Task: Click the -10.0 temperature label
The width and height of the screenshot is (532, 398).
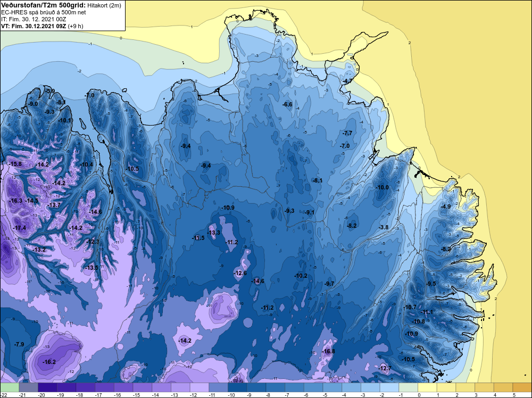Action: click(382, 187)
